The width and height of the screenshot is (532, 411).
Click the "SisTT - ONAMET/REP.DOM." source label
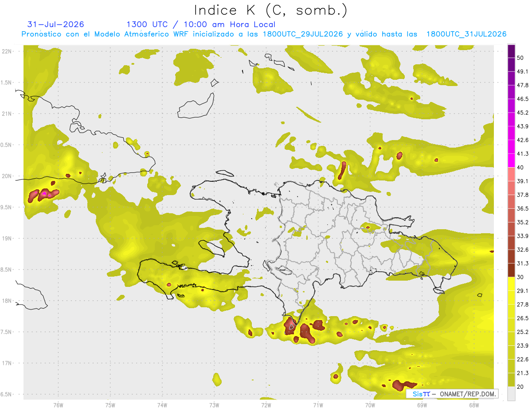point(452,394)
